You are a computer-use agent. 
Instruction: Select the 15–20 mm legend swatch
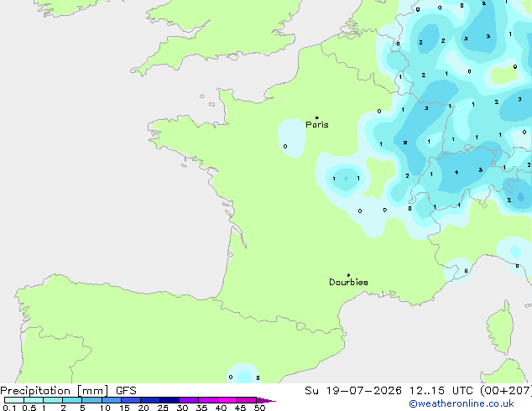coord(131,400)
